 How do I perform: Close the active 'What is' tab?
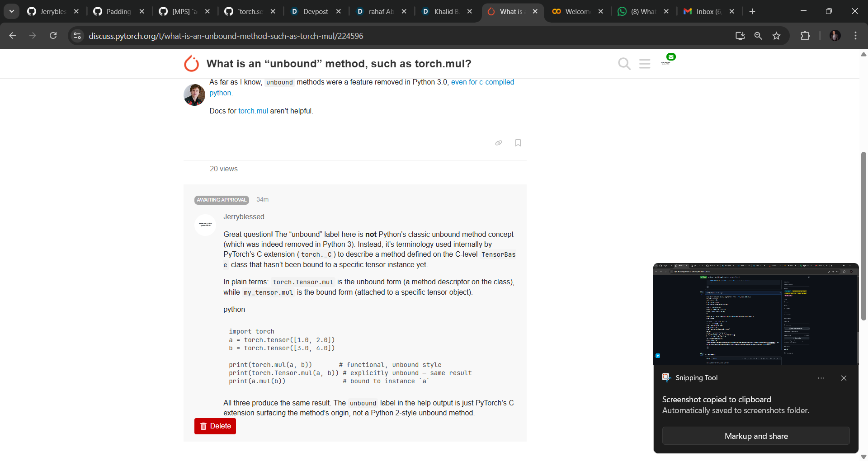click(535, 11)
